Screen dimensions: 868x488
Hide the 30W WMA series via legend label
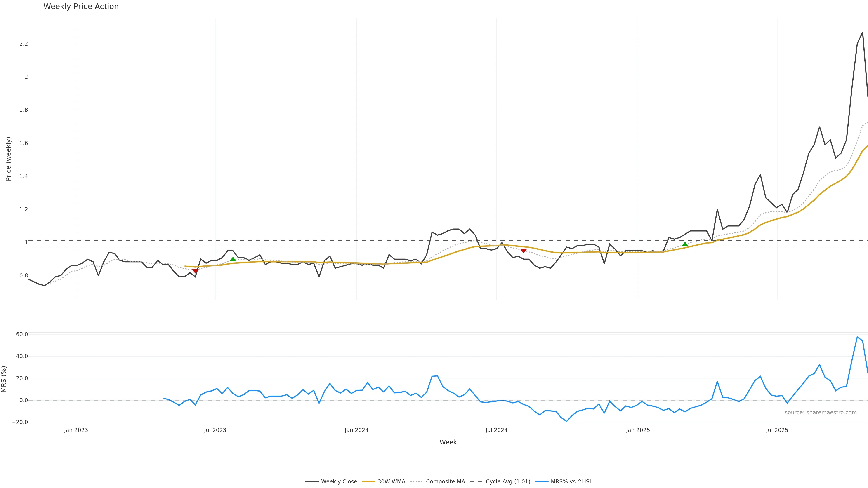pyautogui.click(x=391, y=482)
